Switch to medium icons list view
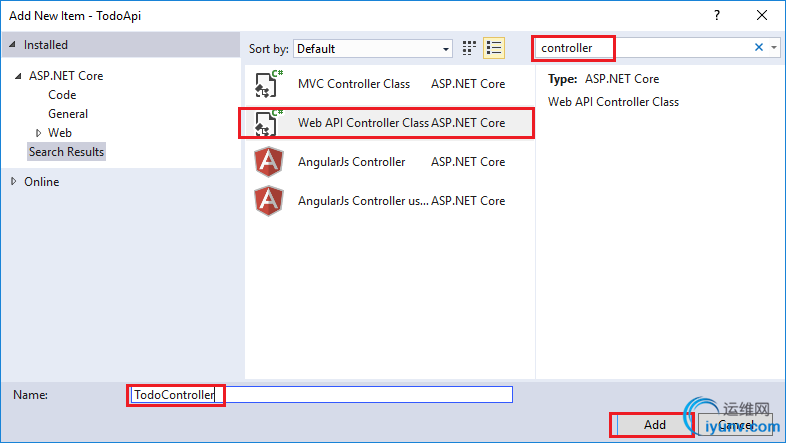786x443 pixels. tap(494, 48)
